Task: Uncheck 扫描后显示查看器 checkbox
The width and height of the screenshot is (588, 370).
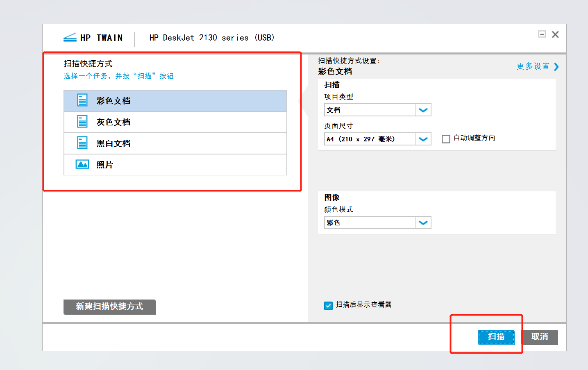Action: tap(328, 306)
